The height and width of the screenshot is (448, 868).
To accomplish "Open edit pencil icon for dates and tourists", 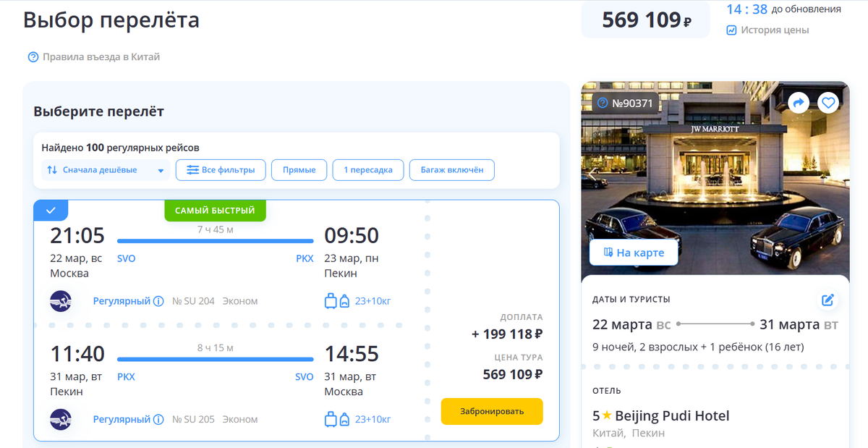I will pos(828,300).
